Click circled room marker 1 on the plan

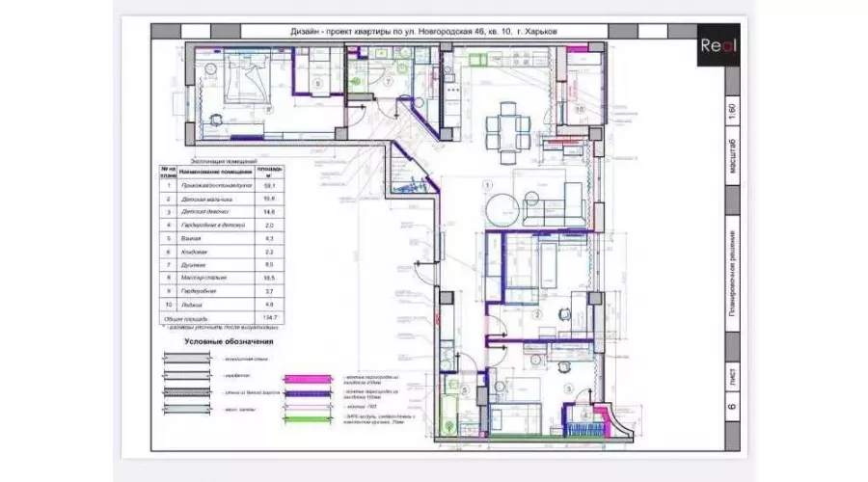488,185
